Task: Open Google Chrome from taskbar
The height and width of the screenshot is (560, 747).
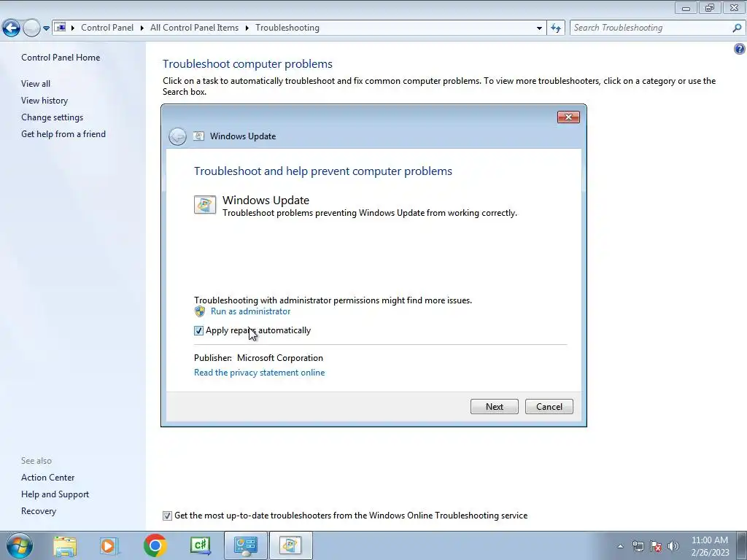Action: tap(155, 545)
